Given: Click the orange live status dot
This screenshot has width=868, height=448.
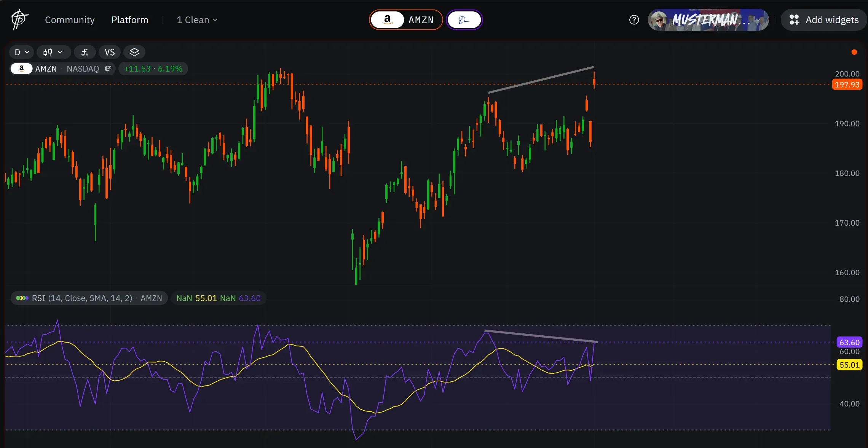Looking at the screenshot, I should click(x=854, y=52).
